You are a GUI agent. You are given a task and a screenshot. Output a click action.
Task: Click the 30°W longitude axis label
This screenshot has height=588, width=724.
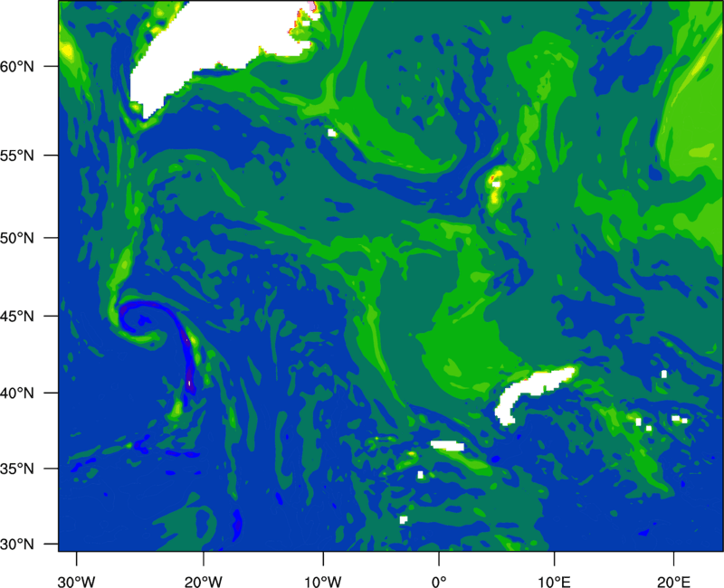tap(77, 582)
